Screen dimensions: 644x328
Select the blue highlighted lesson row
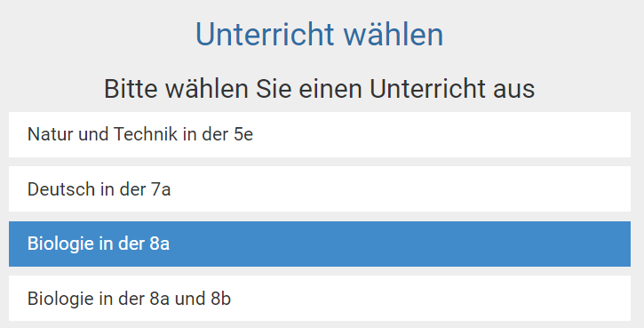(x=320, y=244)
